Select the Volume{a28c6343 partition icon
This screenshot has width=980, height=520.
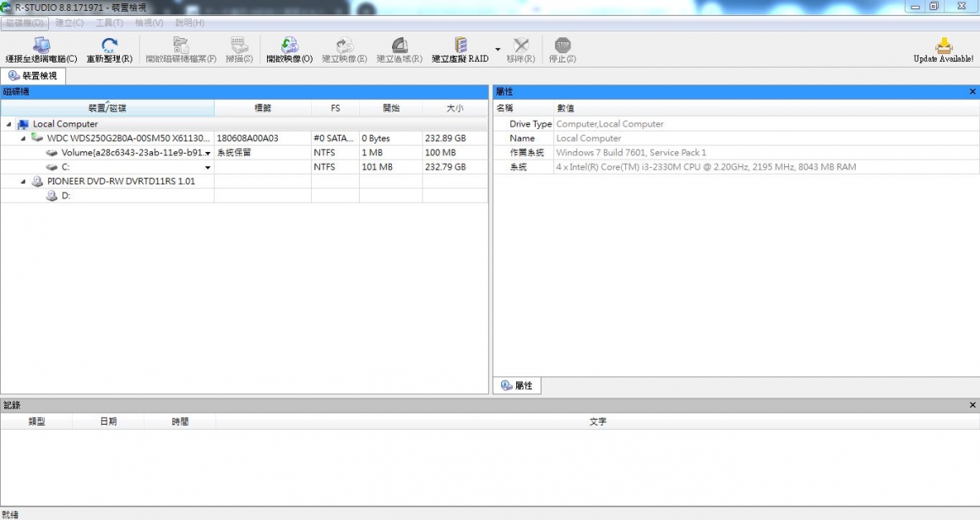[52, 153]
